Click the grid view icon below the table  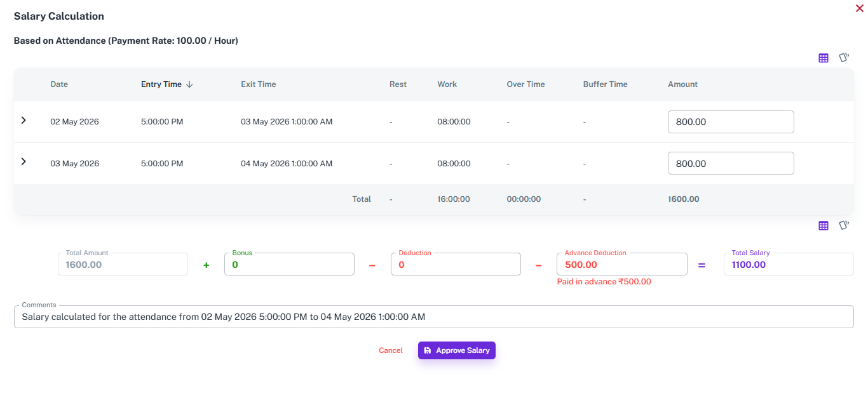click(x=824, y=225)
